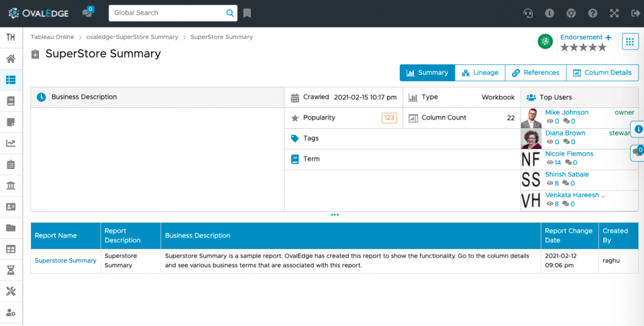Open the hourglass icon in sidebar

coord(11,270)
